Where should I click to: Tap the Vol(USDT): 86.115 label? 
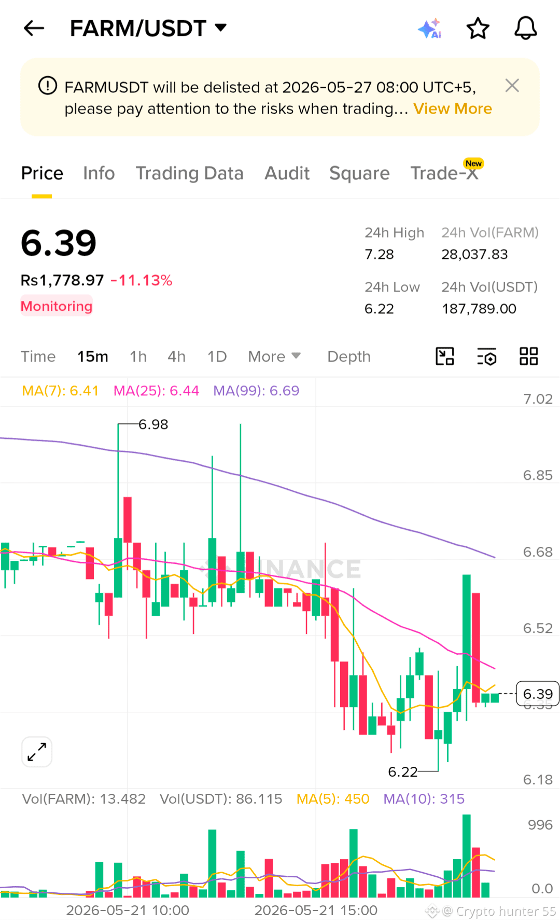pos(221,799)
